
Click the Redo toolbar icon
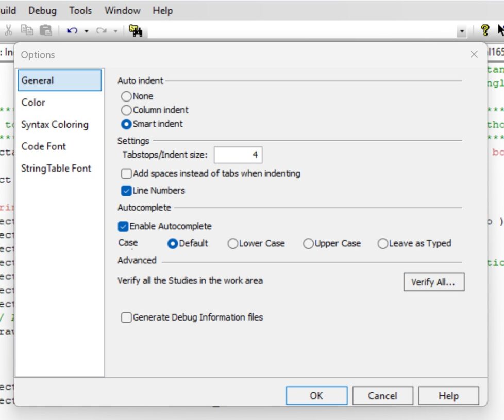pos(101,31)
